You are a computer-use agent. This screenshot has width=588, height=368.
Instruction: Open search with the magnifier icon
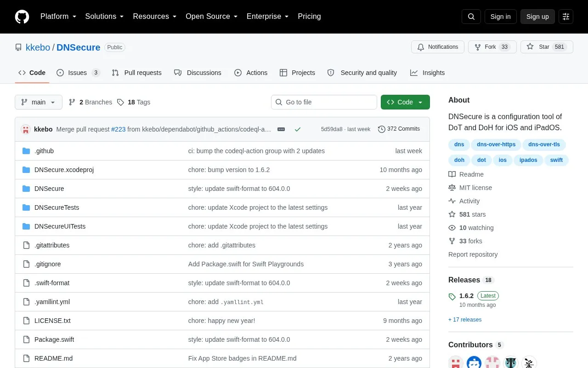pos(471,17)
